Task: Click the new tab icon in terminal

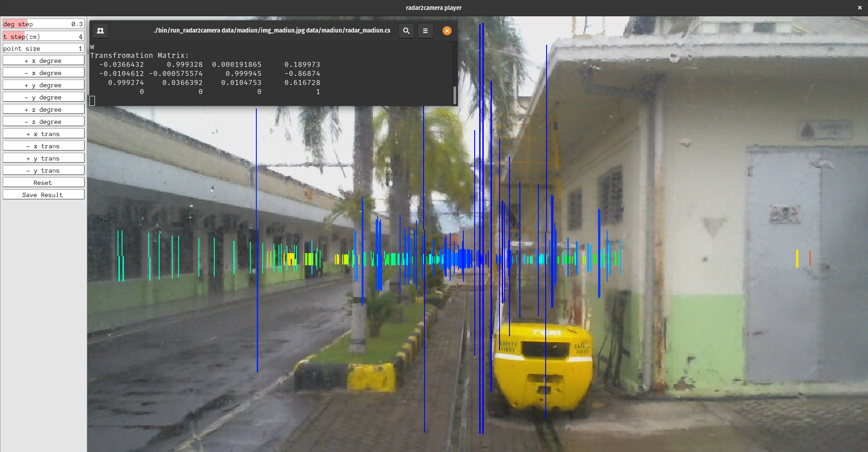Action: pyautogui.click(x=100, y=31)
